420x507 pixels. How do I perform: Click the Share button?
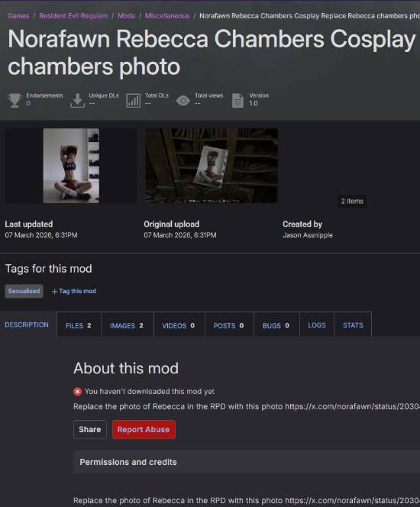click(90, 429)
